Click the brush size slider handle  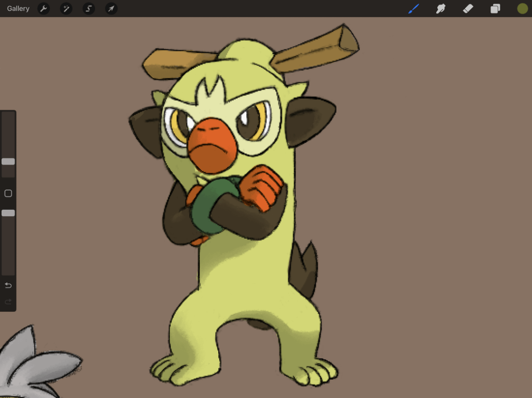coord(8,161)
